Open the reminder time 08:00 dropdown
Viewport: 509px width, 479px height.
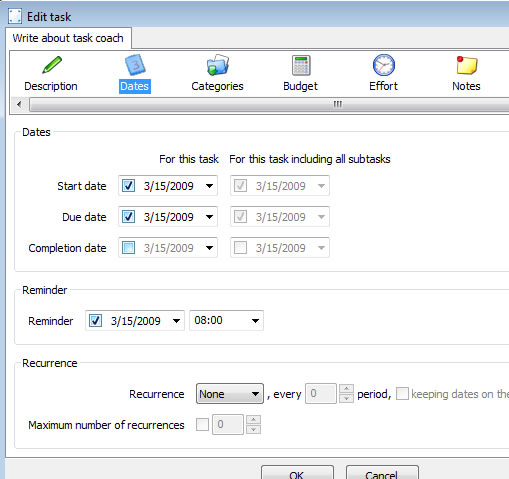coord(255,321)
